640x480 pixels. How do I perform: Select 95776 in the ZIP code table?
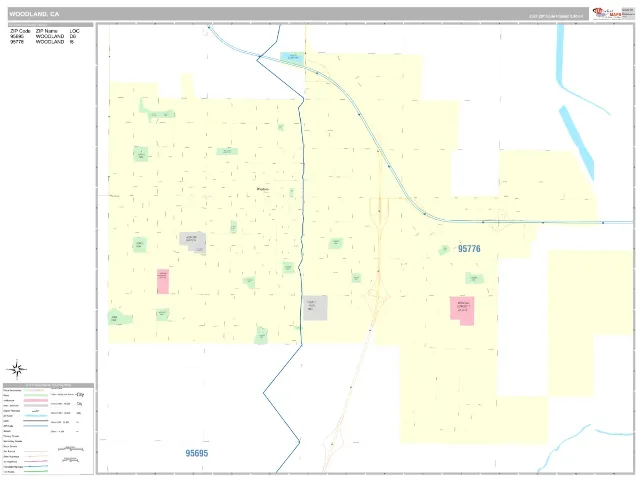click(x=17, y=42)
